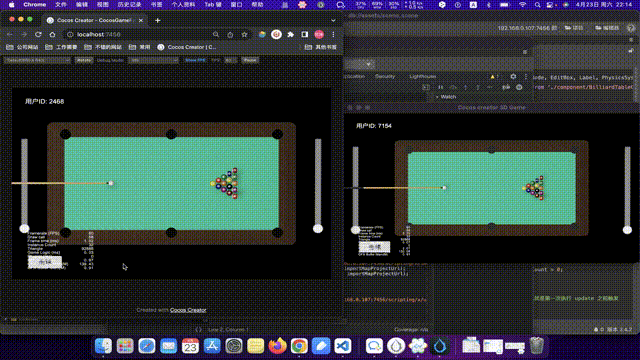Launch Safari from the Dock

tap(147, 346)
